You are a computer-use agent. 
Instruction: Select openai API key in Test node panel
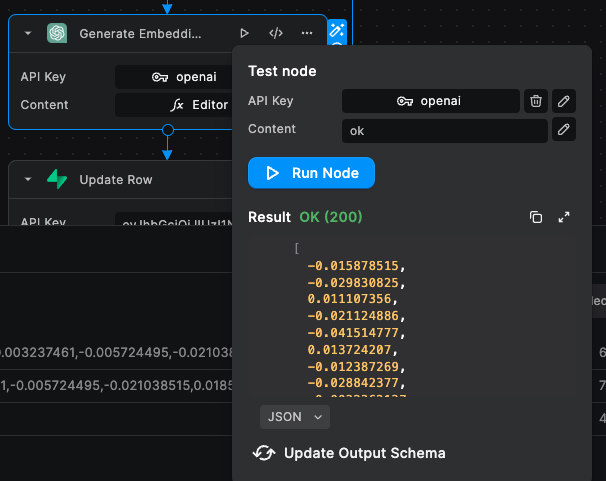click(431, 101)
